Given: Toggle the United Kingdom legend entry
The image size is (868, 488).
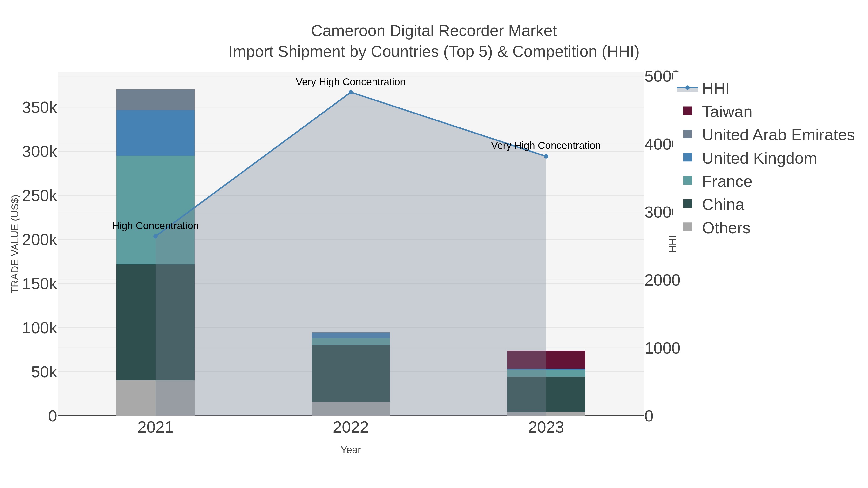Looking at the screenshot, I should [750, 158].
